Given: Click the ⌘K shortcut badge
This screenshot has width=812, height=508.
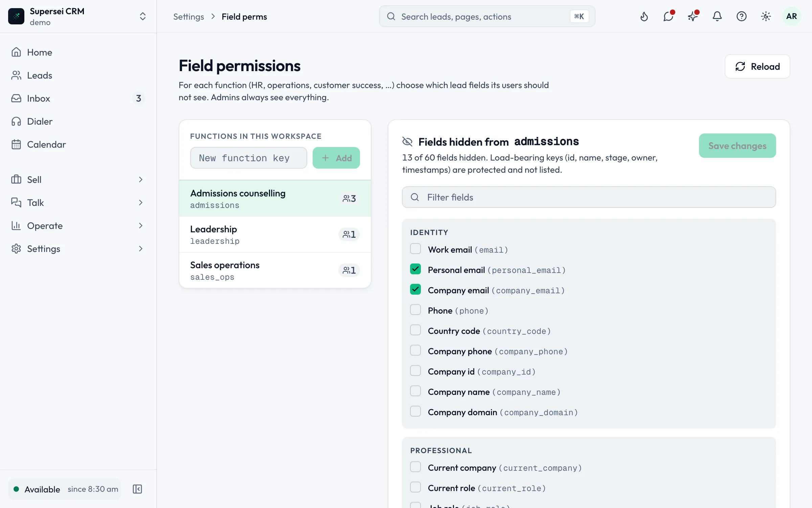Looking at the screenshot, I should pyautogui.click(x=579, y=16).
